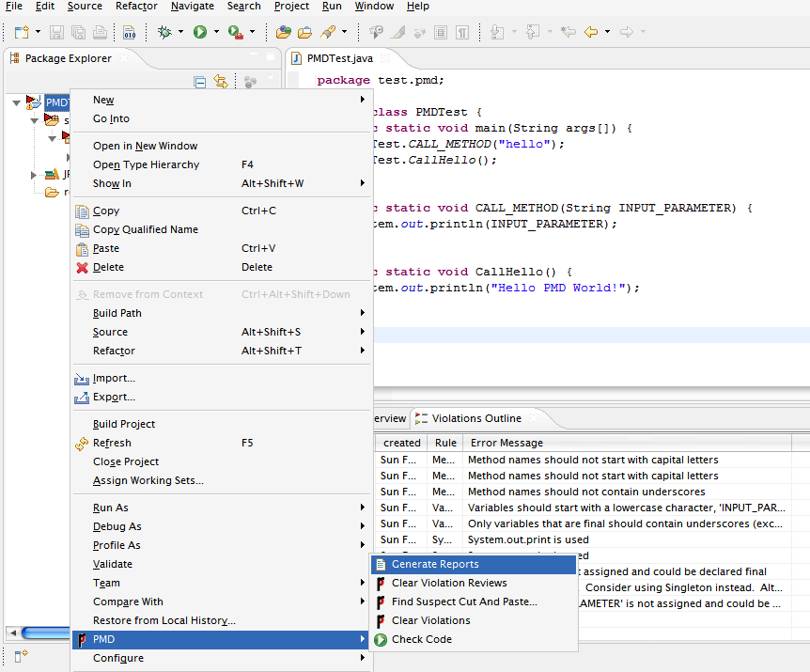
Task: Click Refresh in the context menu
Action: click(112, 443)
